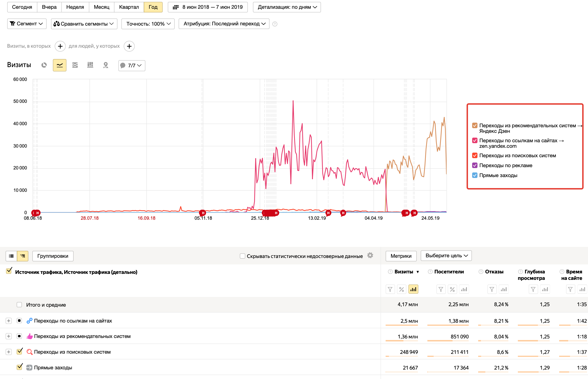Image resolution: width=588 pixels, height=379 pixels.
Task: Open the Атрибуция: Последний переход dropdown
Action: (x=224, y=24)
